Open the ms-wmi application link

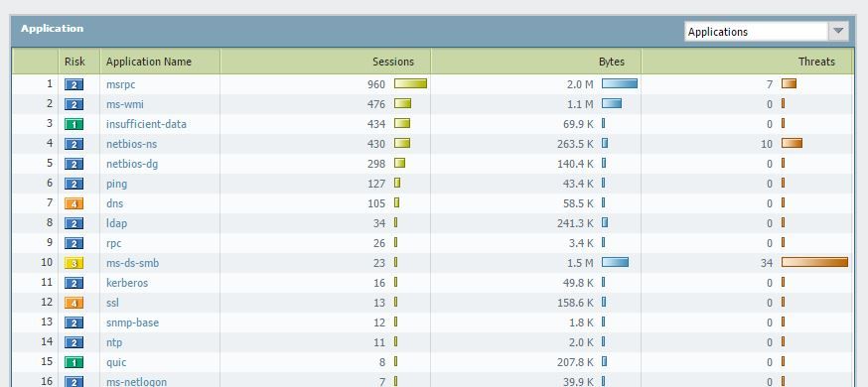coord(124,104)
